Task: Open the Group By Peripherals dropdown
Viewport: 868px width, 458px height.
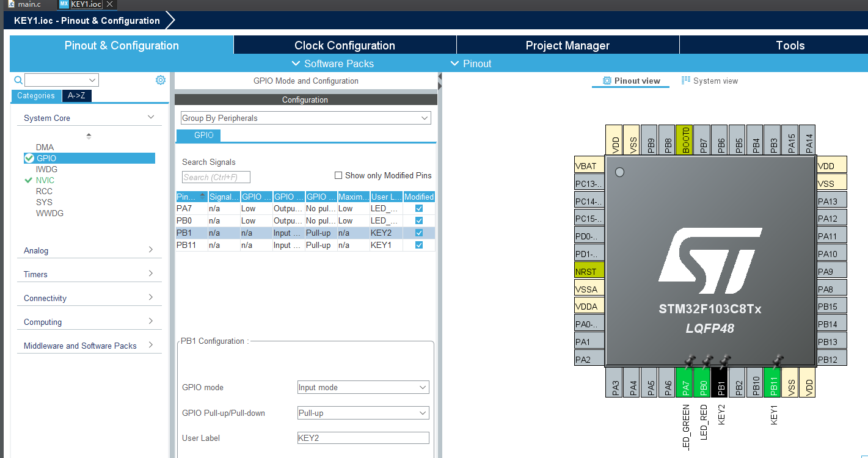Action: click(305, 118)
